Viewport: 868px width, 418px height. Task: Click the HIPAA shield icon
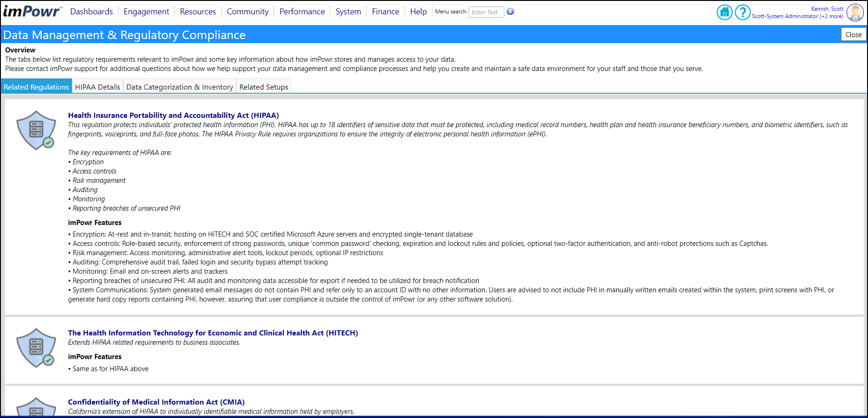click(36, 130)
